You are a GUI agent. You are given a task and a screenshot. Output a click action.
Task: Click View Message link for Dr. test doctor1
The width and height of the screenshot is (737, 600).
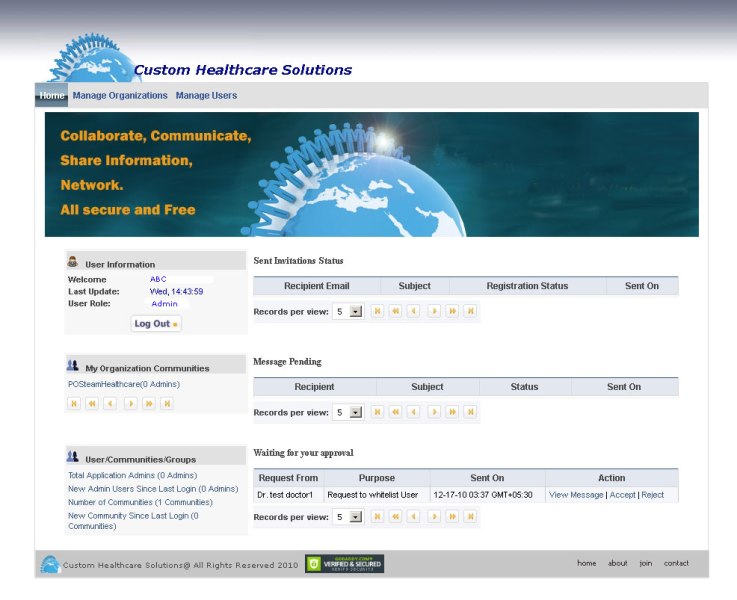(x=576, y=495)
